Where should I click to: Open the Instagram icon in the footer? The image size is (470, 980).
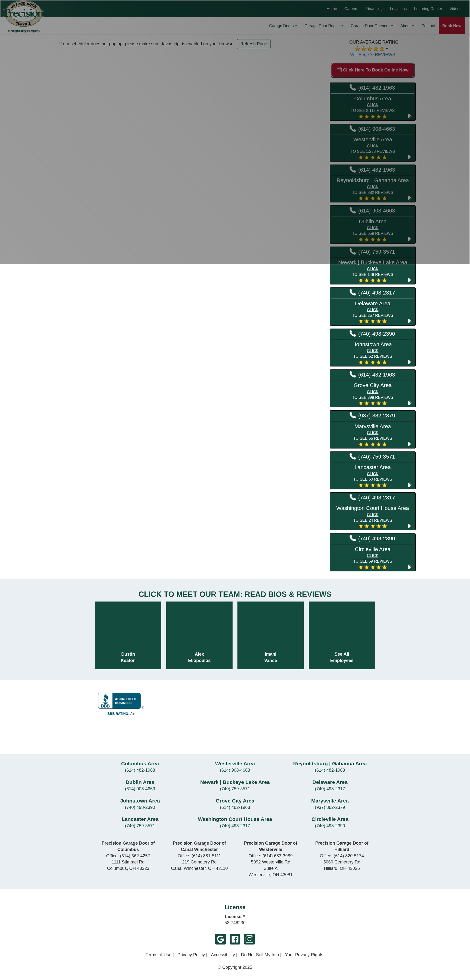tap(249, 939)
